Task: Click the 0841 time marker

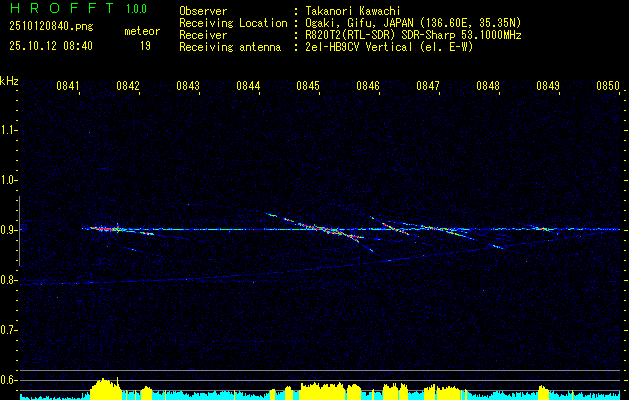Action: point(68,86)
